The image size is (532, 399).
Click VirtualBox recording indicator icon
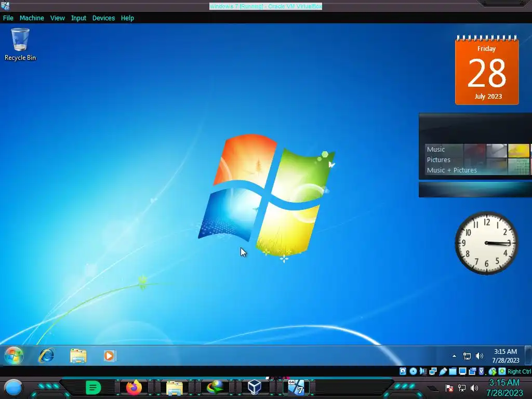coord(472,371)
